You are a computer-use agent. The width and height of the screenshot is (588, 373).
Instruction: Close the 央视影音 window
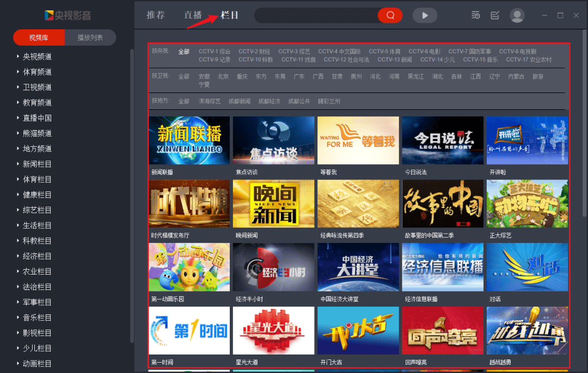pos(576,15)
